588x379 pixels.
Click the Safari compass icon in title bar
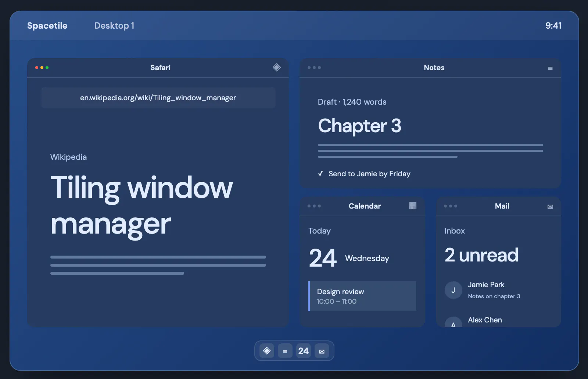[x=277, y=68]
